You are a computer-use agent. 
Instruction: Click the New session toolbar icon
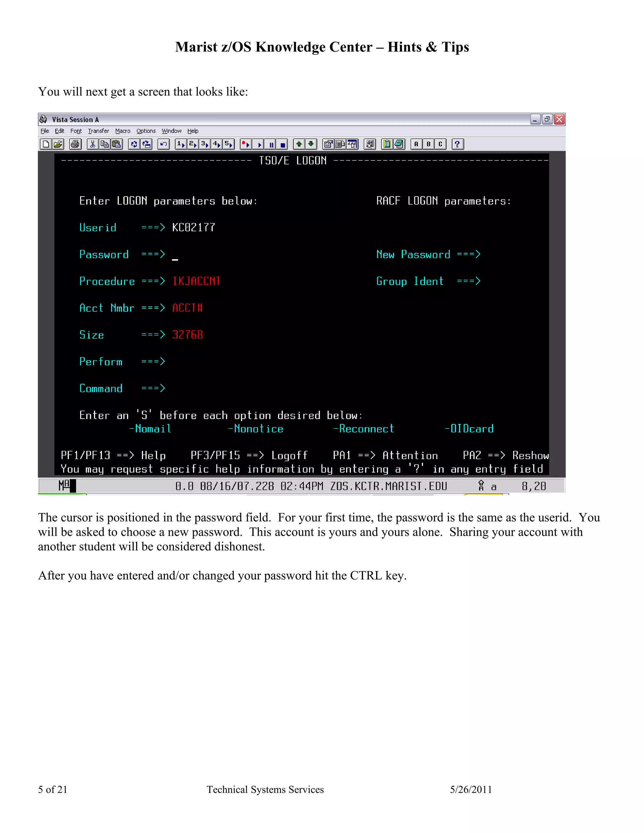point(46,144)
